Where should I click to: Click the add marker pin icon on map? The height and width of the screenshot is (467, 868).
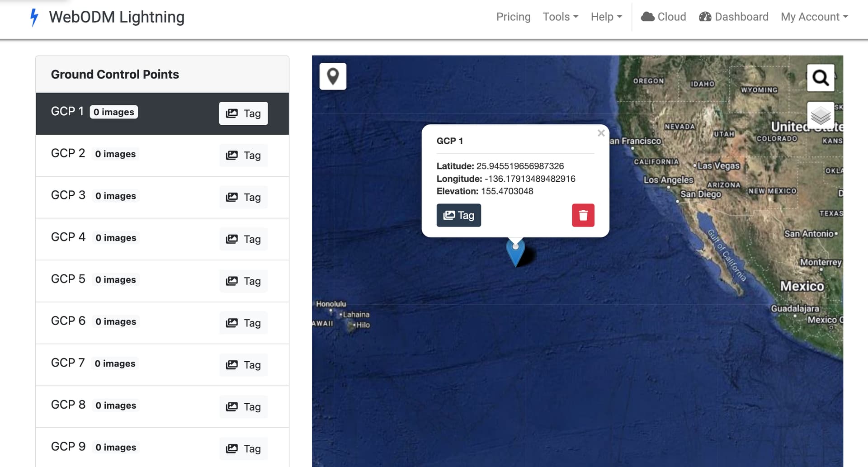(x=333, y=76)
